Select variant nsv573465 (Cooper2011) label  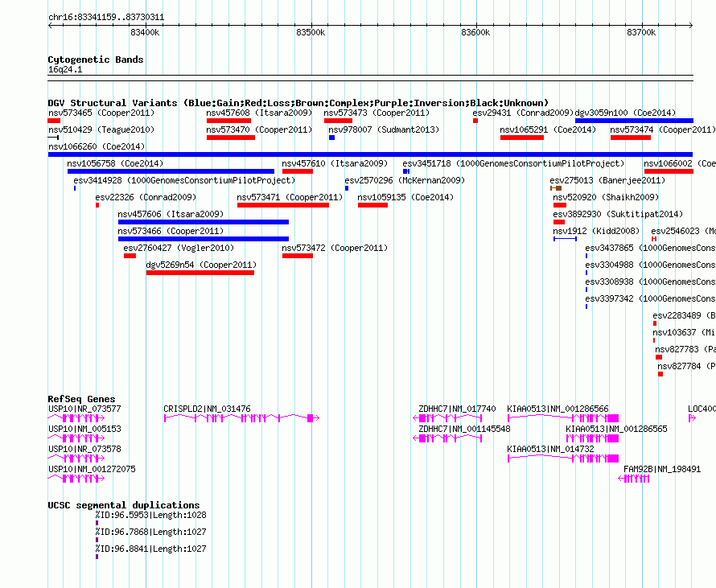click(x=101, y=113)
